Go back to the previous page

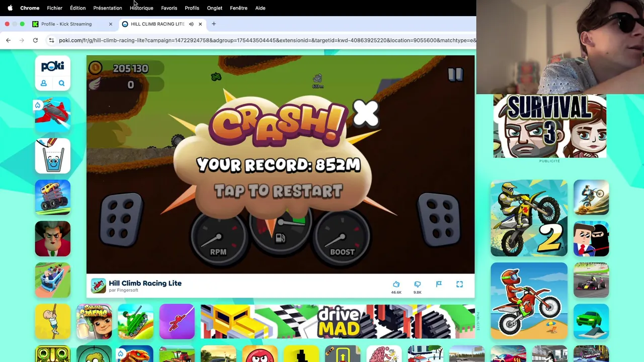click(x=8, y=40)
